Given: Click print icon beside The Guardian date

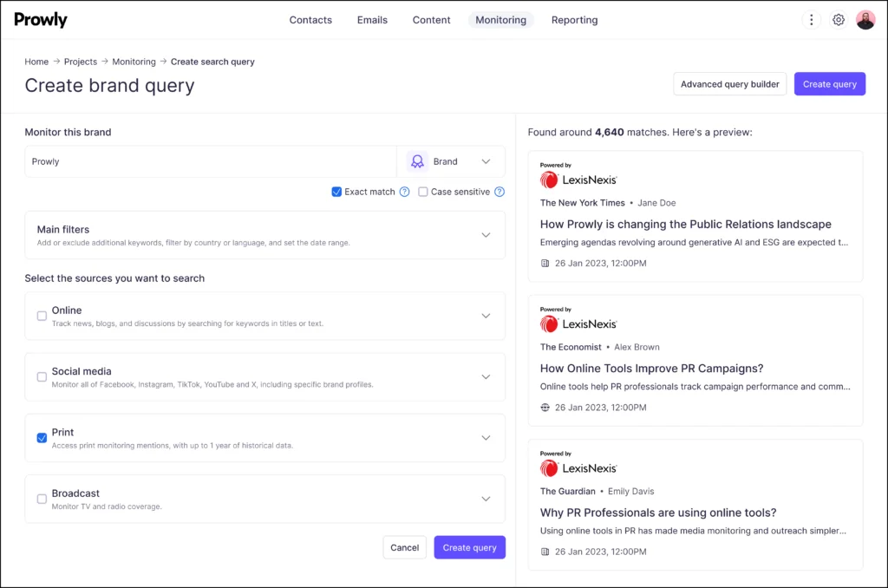Looking at the screenshot, I should coord(545,552).
